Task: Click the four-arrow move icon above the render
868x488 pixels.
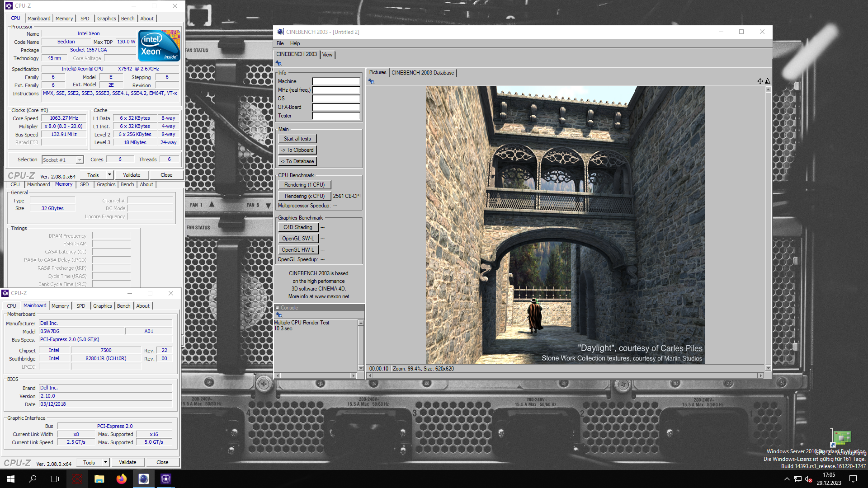Action: (x=760, y=81)
